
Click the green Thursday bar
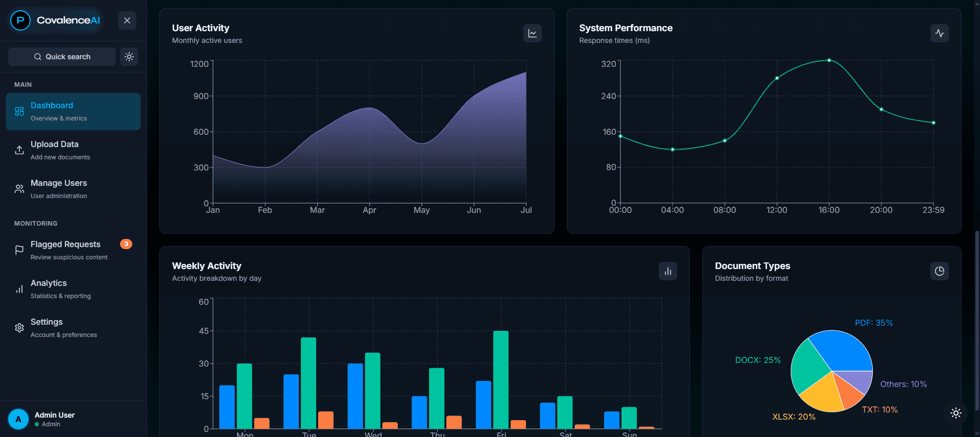coord(437,398)
